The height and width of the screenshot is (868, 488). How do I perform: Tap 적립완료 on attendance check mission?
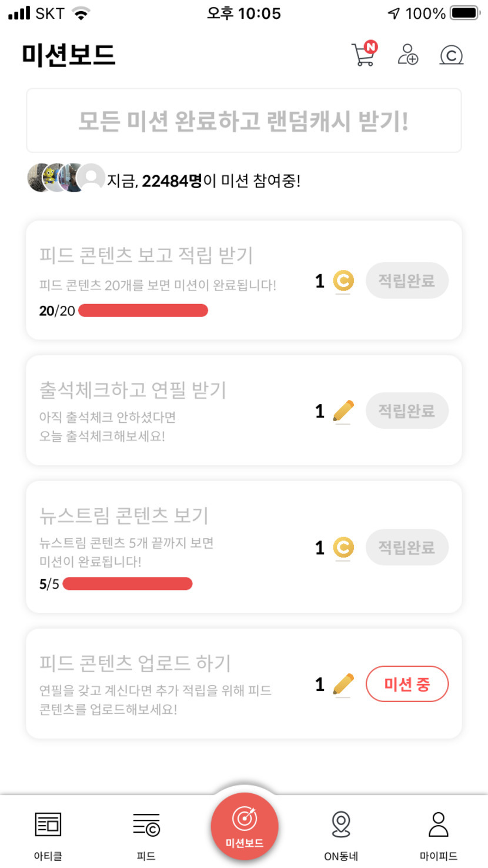407,410
